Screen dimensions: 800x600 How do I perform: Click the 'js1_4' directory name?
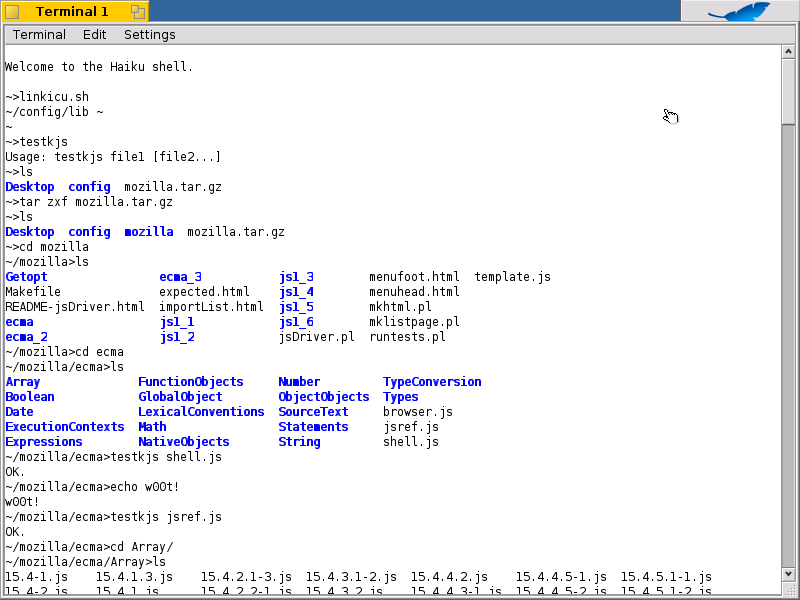pos(296,292)
